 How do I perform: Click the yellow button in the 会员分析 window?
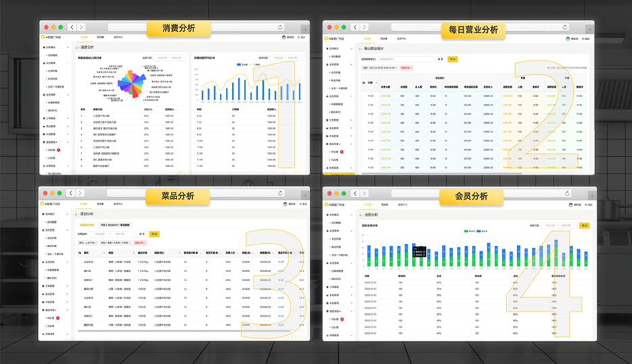tap(584, 226)
